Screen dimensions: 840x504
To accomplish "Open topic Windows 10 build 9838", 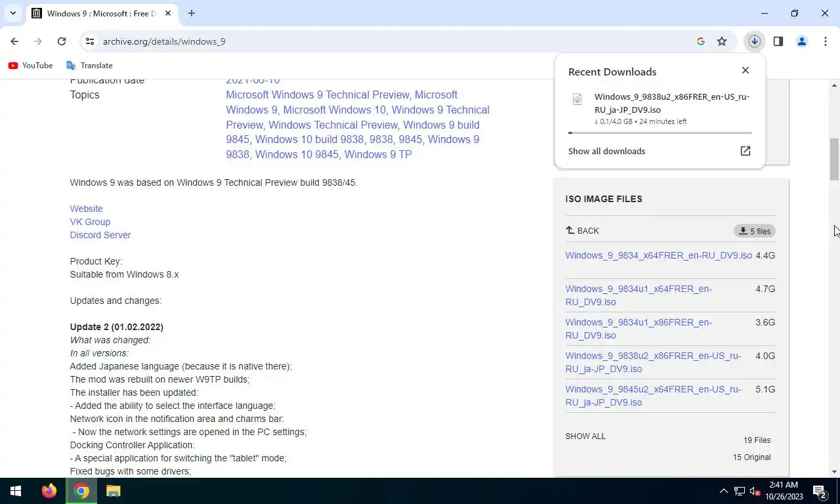I will [x=309, y=140].
